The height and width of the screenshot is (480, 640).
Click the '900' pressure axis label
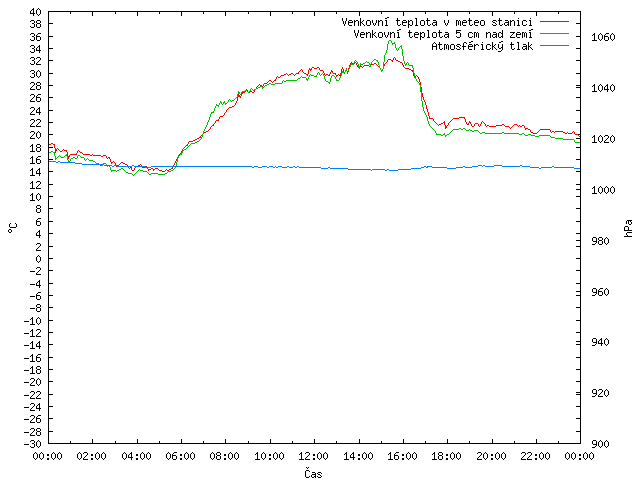click(x=600, y=444)
